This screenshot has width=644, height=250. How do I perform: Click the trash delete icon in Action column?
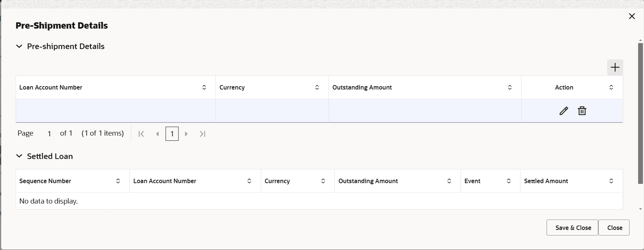pyautogui.click(x=582, y=111)
